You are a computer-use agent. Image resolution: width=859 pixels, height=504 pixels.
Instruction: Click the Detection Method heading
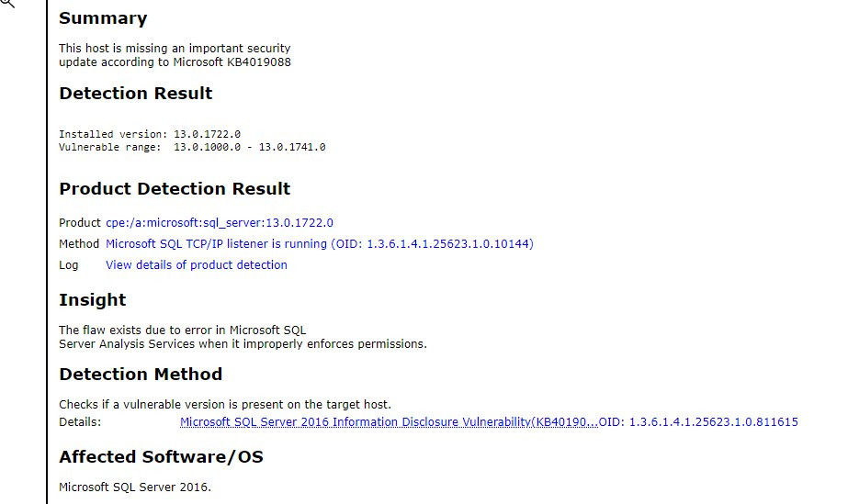(141, 375)
